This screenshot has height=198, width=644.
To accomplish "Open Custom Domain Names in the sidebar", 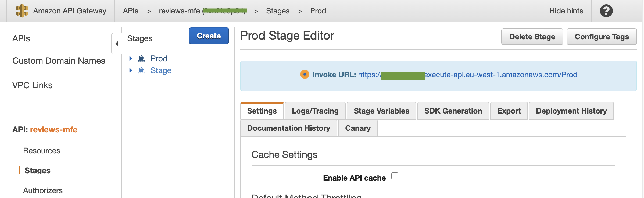I will (59, 61).
